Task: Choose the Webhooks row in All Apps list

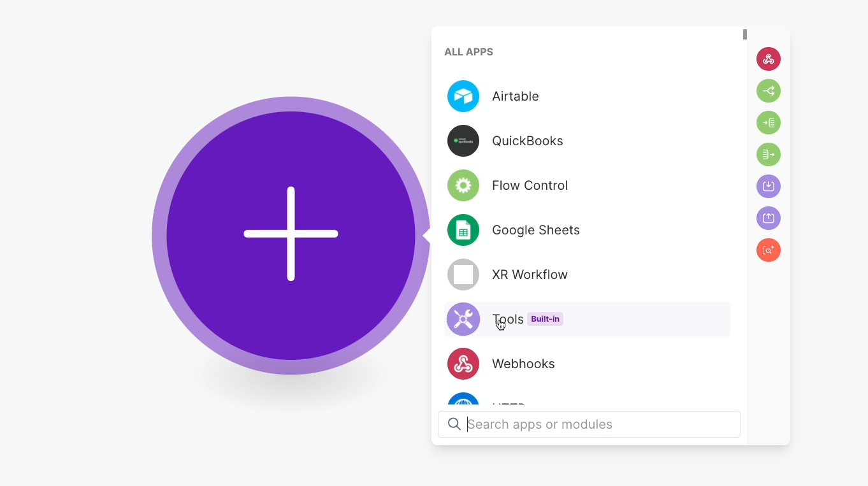Action: pyautogui.click(x=587, y=364)
